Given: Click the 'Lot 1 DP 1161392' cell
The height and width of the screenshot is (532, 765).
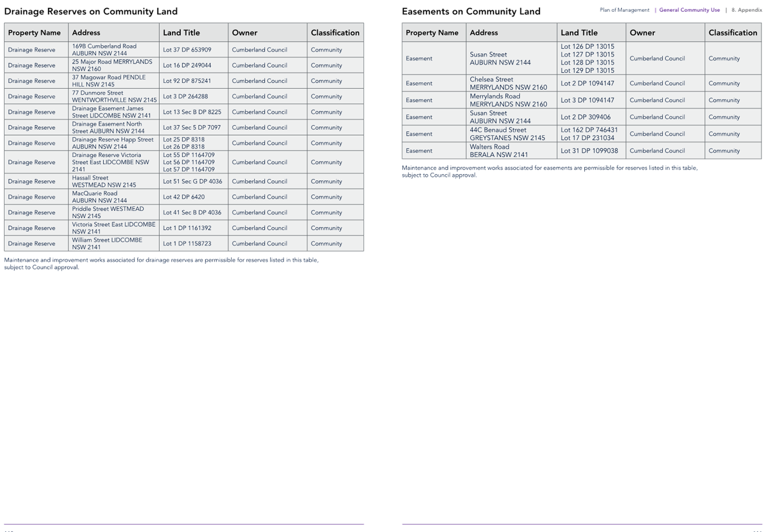Looking at the screenshot, I should pos(194,228).
